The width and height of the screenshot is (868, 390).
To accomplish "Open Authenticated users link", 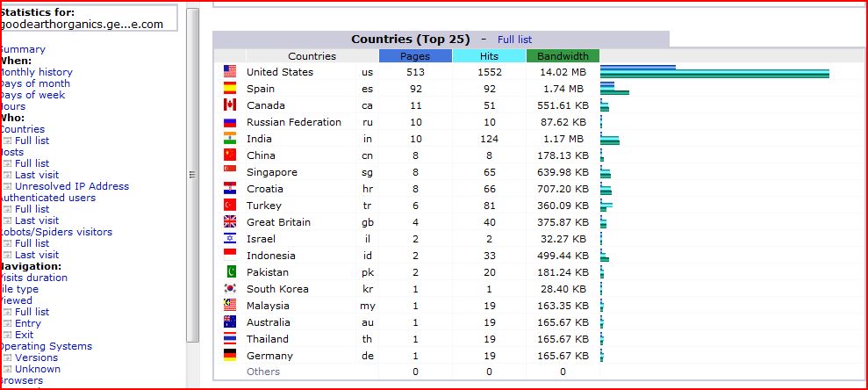I will [47, 198].
